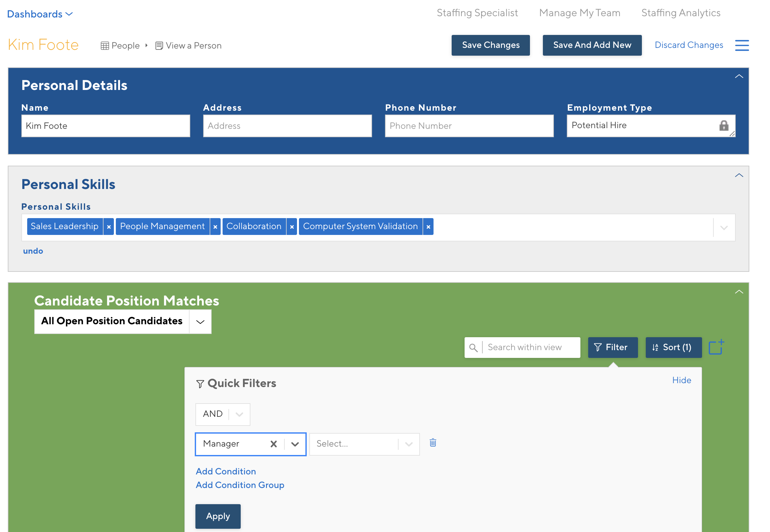Click the Address input field
The image size is (770, 532).
pos(288,126)
